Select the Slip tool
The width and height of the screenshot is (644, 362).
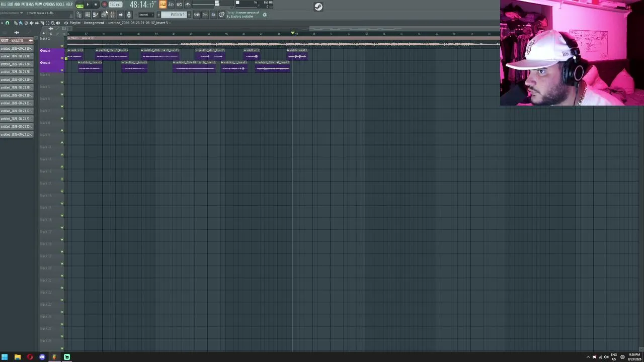pyautogui.click(x=37, y=23)
